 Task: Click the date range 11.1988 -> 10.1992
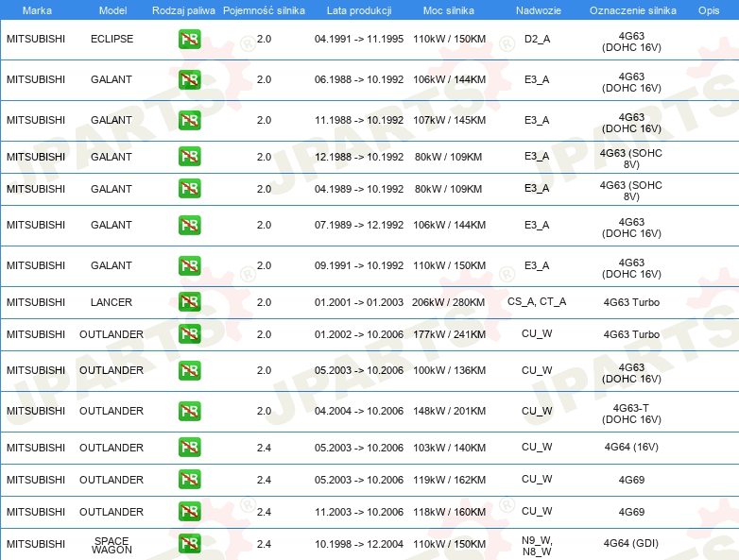point(359,120)
